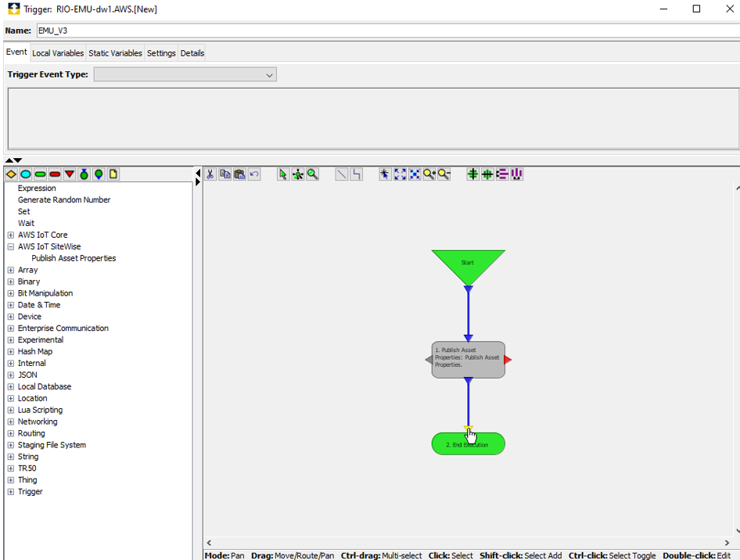Click the Paste clipboard icon
Image resolution: width=740 pixels, height=560 pixels.
point(239,174)
